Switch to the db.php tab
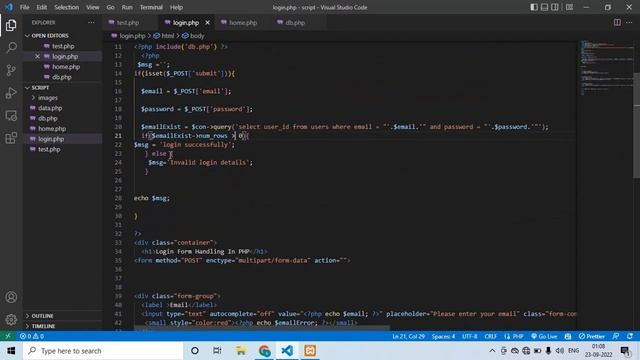This screenshot has height=360, width=640. (295, 23)
